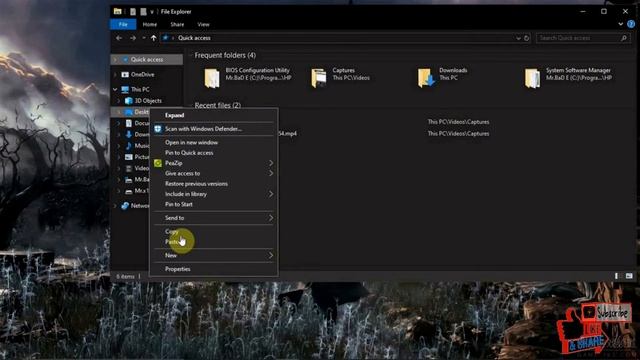
Task: Open the Send to submenu
Action: point(214,218)
